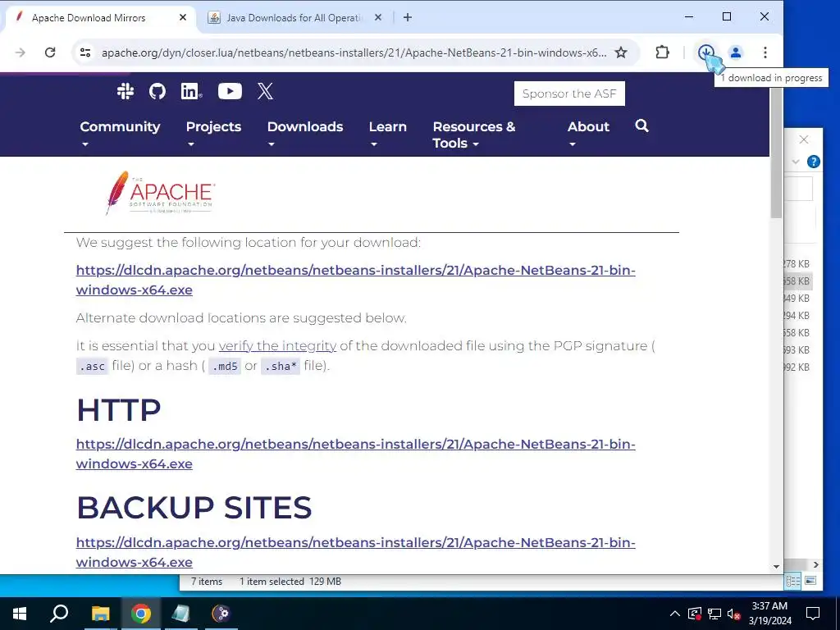Open a new tab with the plus button
Viewport: 840px width, 630px height.
(x=408, y=18)
